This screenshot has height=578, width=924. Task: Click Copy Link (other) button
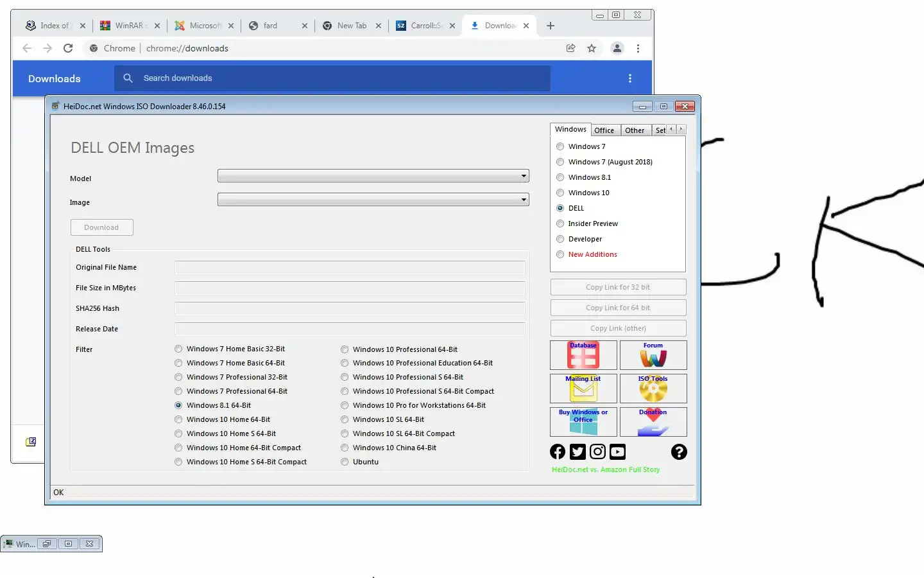click(x=618, y=328)
